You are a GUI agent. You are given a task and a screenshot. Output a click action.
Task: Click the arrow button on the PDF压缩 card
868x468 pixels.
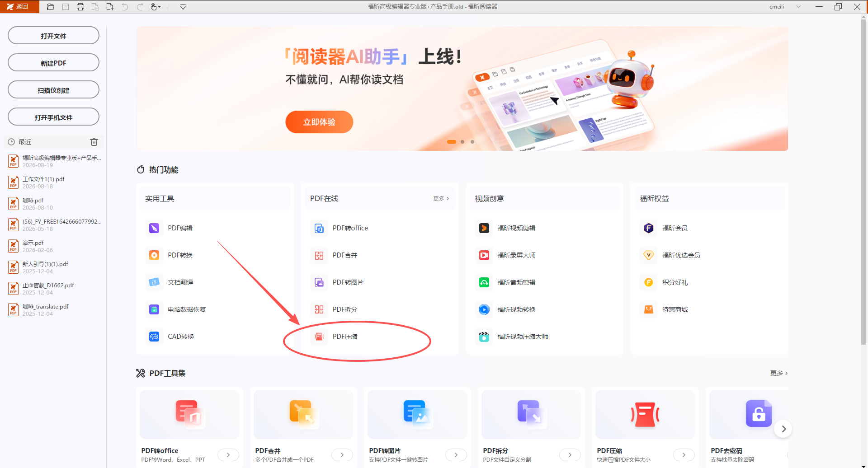[684, 455]
